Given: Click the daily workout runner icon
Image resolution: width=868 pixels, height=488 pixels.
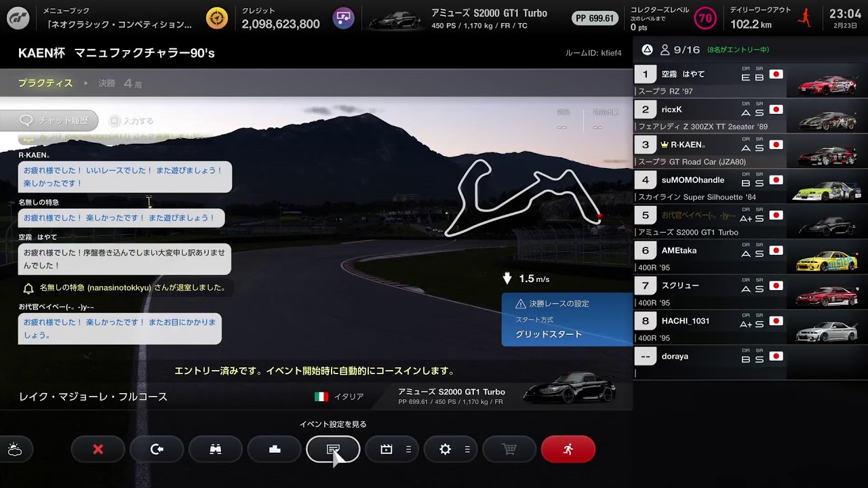Looking at the screenshot, I should (806, 18).
